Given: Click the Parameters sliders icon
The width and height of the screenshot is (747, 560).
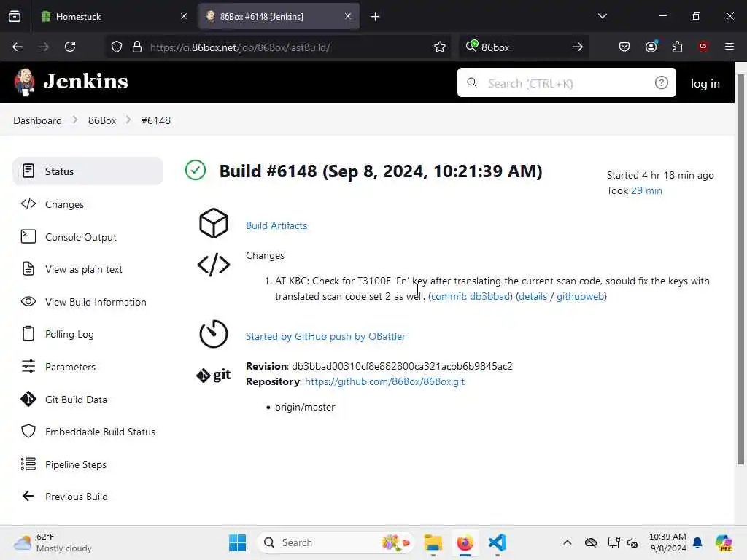Looking at the screenshot, I should pos(28,366).
